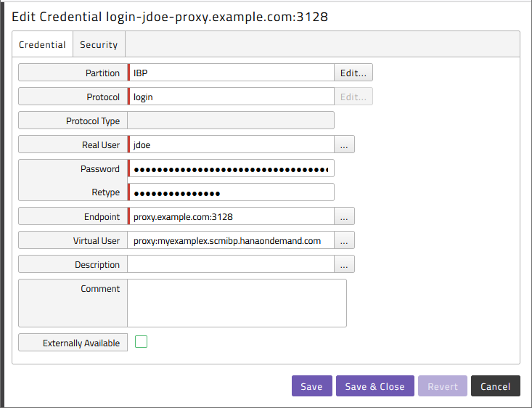
Task: Cancel the credential edit dialog
Action: tap(496, 386)
